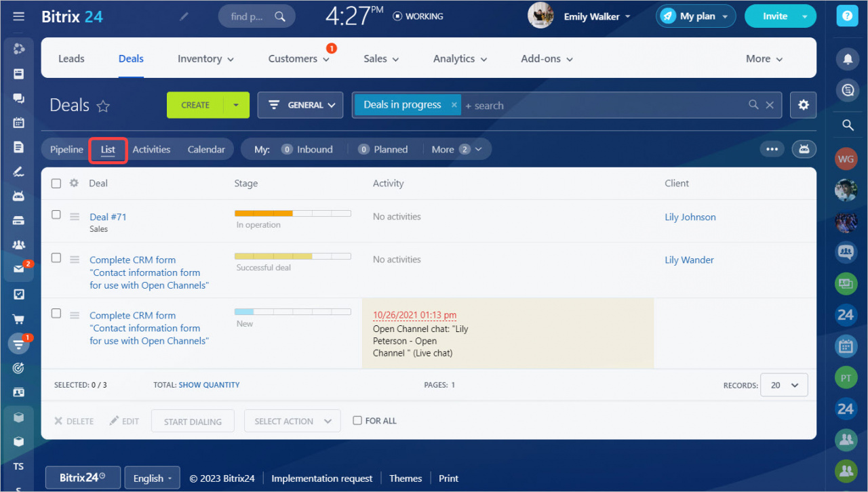Open the My plan dropdown
The width and height of the screenshot is (868, 492).
(696, 16)
